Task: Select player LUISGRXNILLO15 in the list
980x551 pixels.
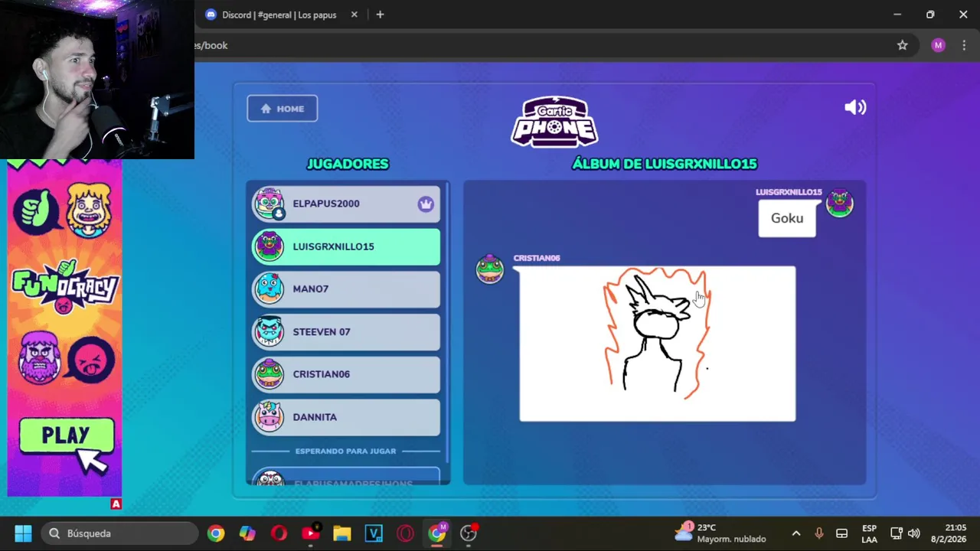Action: click(347, 246)
